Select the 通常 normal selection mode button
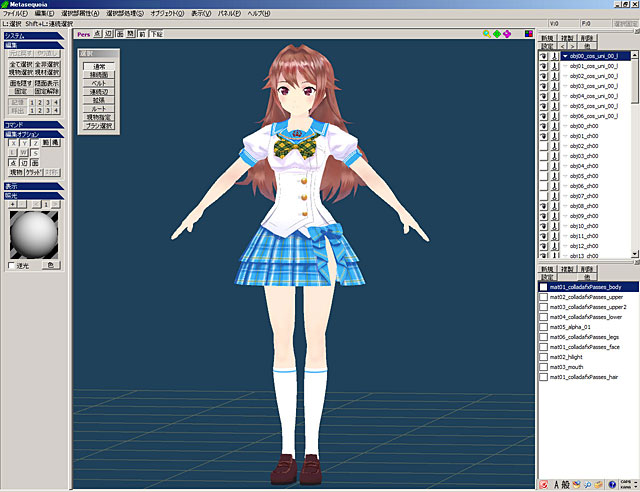 [99, 66]
